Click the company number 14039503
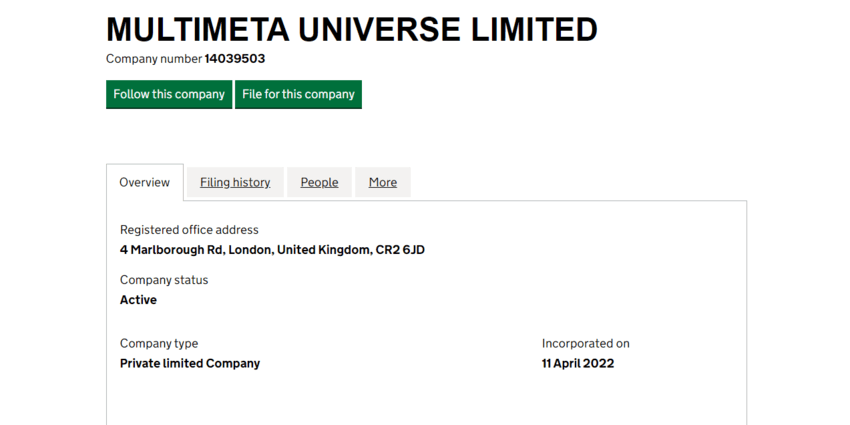This screenshot has width=850, height=425. click(x=235, y=59)
